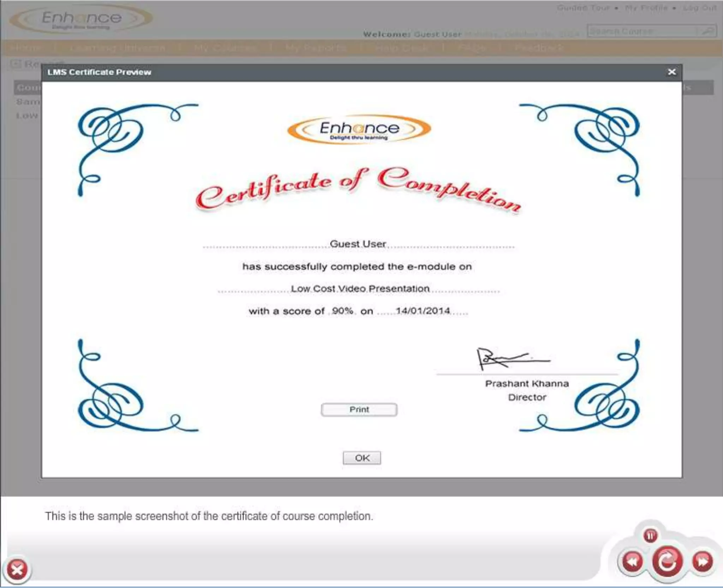Click the My Profile link
The height and width of the screenshot is (588, 723).
tap(646, 8)
